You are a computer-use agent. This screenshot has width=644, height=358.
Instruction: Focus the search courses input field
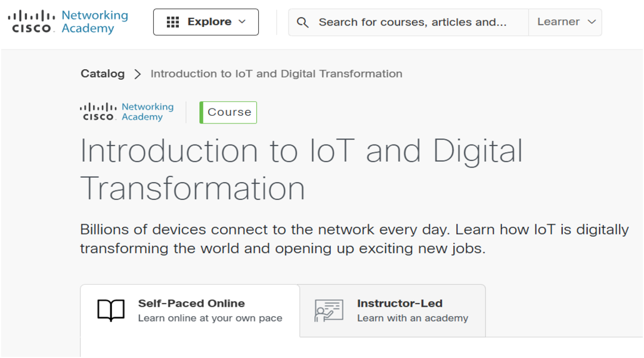413,22
